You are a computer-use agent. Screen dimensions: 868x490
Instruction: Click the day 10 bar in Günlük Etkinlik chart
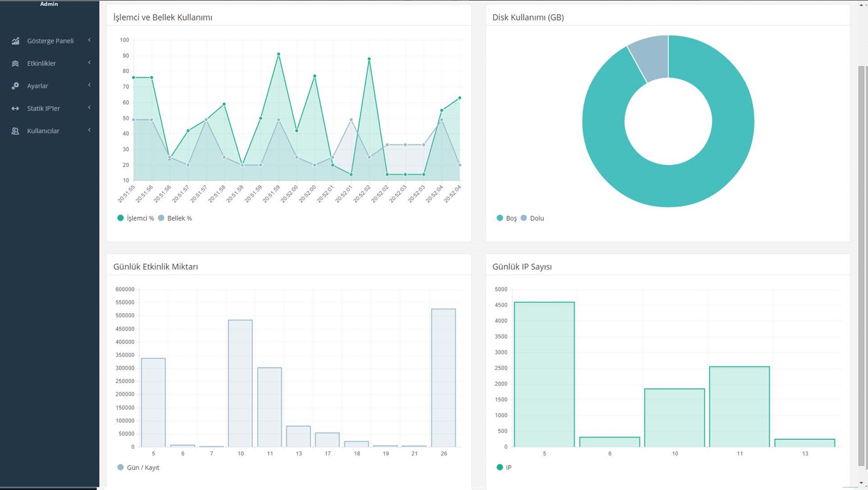tap(240, 384)
